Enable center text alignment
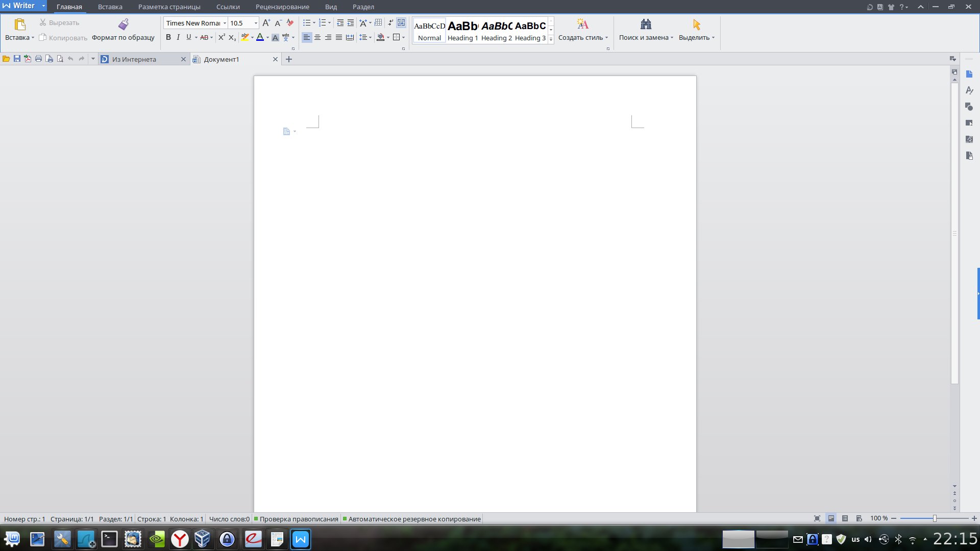 pyautogui.click(x=317, y=37)
